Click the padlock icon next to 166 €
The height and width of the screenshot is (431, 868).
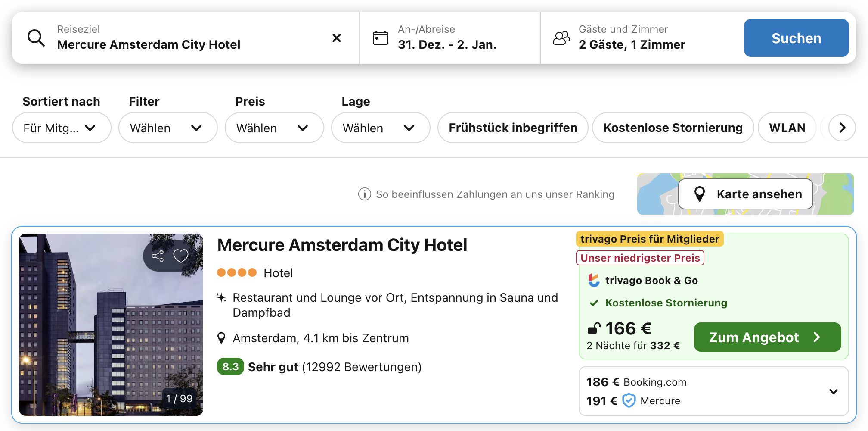(594, 328)
